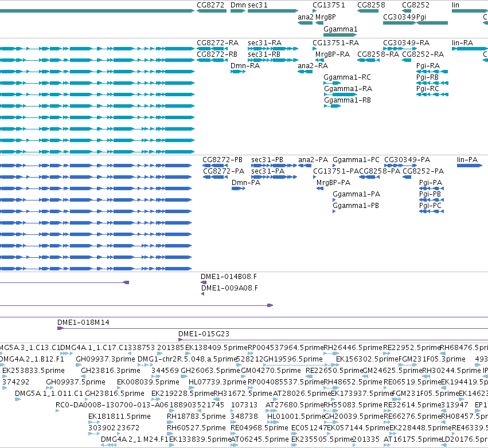Click the CG8258 gene label
Screen dimensions: 488x448
coord(371,5)
